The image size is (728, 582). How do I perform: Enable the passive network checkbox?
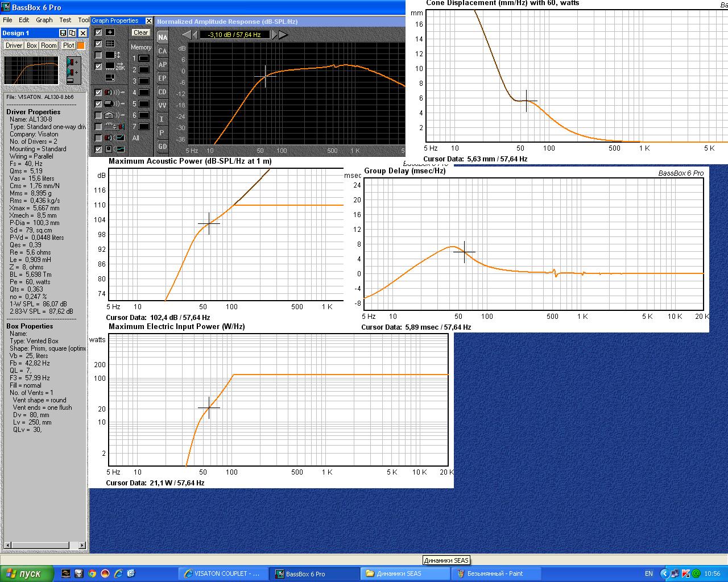pyautogui.click(x=98, y=126)
